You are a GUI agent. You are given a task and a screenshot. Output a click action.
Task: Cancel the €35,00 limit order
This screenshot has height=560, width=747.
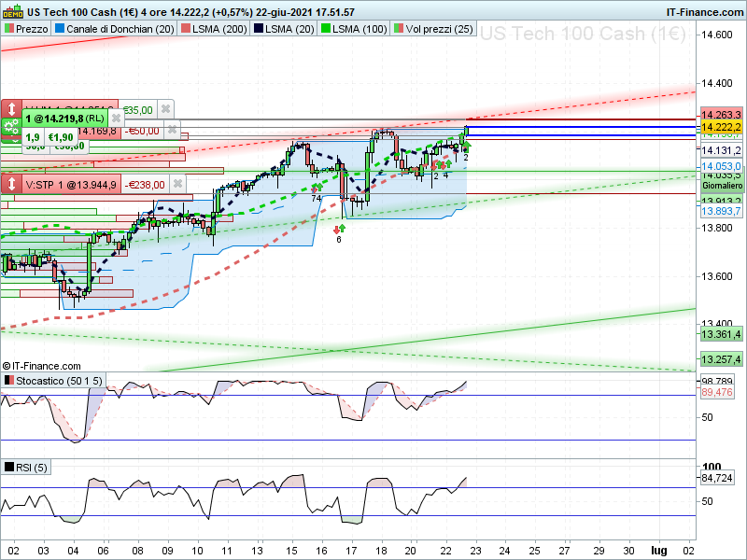click(165, 109)
